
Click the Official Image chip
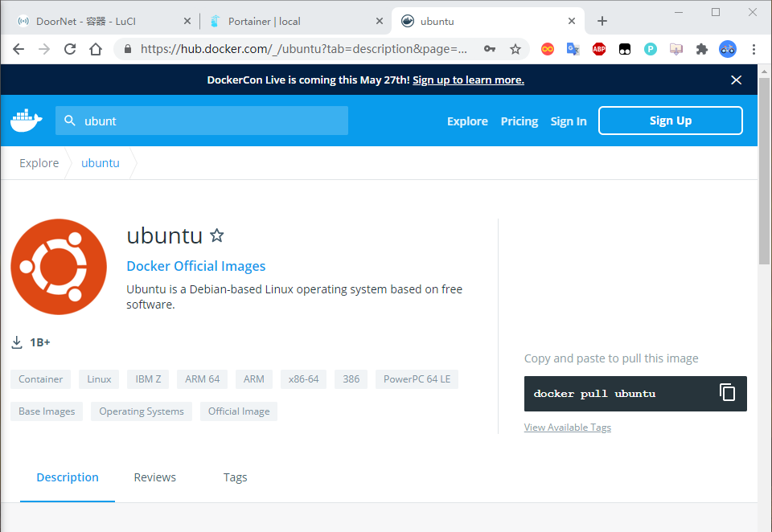point(239,411)
